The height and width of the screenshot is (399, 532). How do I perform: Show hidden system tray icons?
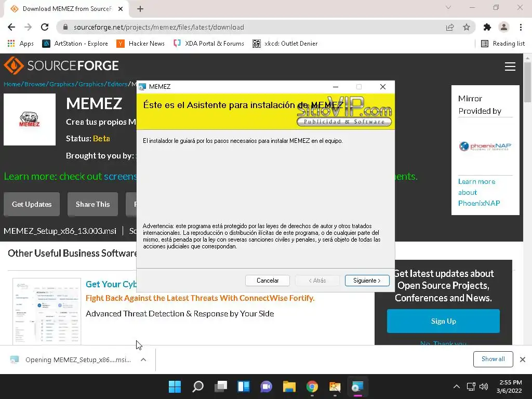coord(457,387)
